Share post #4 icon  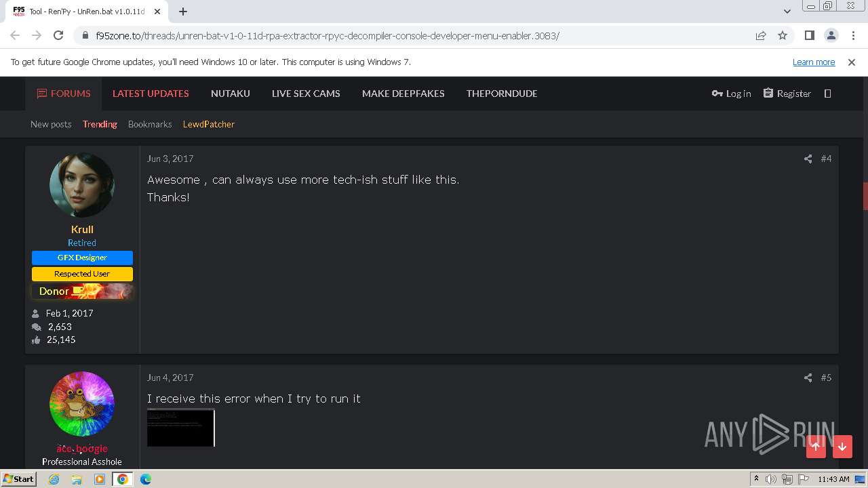[808, 159]
